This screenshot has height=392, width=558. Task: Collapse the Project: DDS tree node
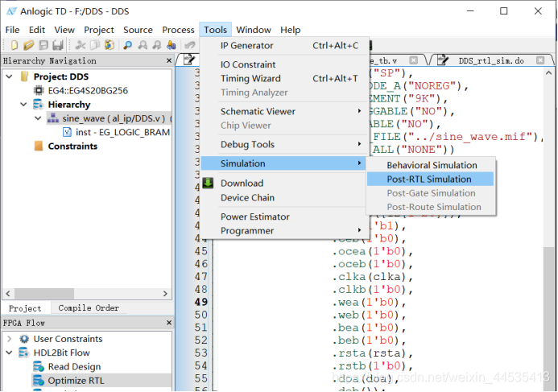tap(9, 76)
